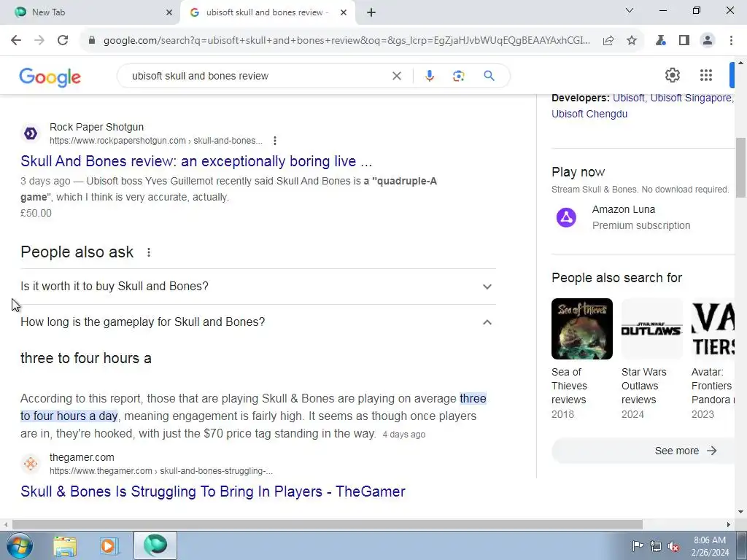The image size is (747, 560).
Task: Expand 'Is it worth it to buy' question
Action: [x=258, y=286]
